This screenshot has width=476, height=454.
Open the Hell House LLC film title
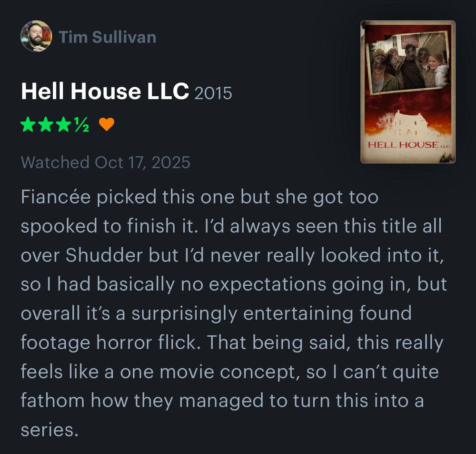tap(105, 91)
